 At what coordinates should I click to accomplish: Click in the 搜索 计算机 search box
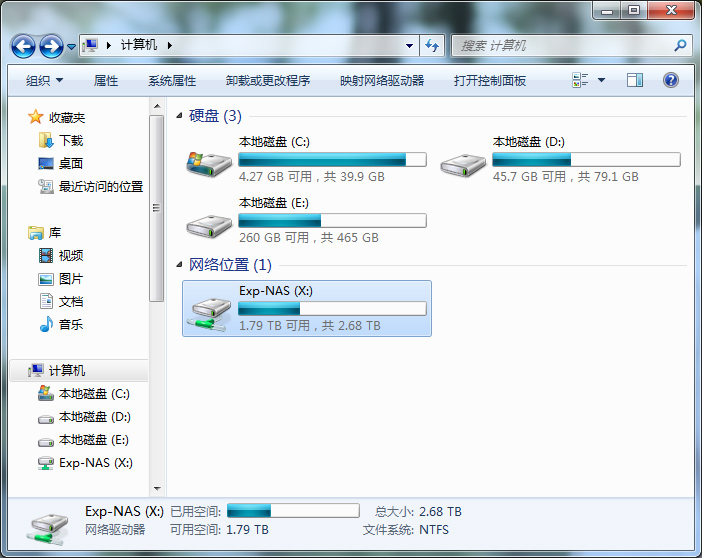[565, 46]
